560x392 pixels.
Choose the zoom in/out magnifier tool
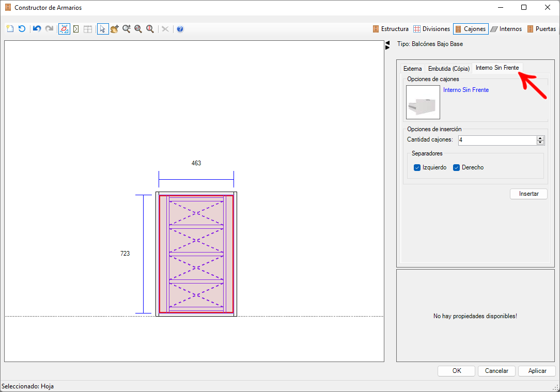pos(127,29)
